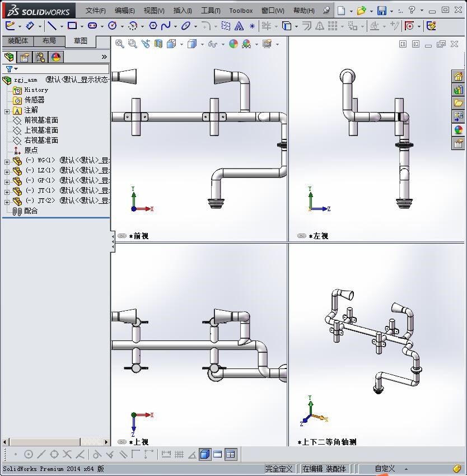Click Zoom to Fit in view toolbar
The image size is (467, 476).
click(120, 44)
